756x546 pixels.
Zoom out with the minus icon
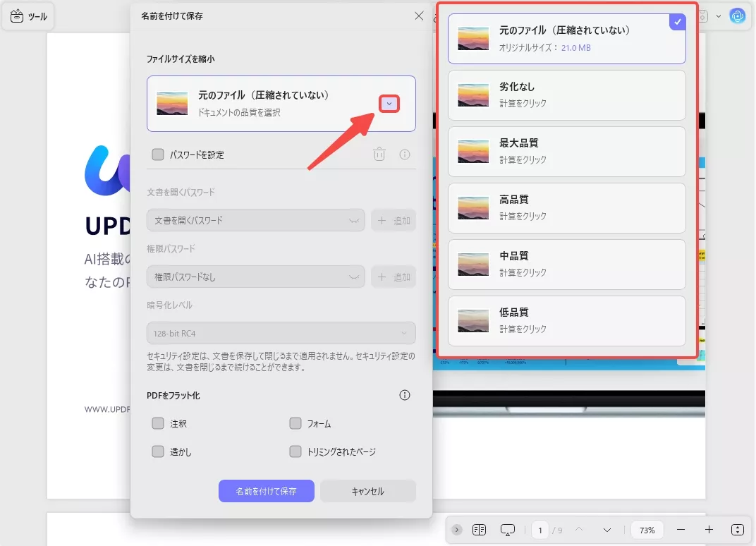coord(681,530)
